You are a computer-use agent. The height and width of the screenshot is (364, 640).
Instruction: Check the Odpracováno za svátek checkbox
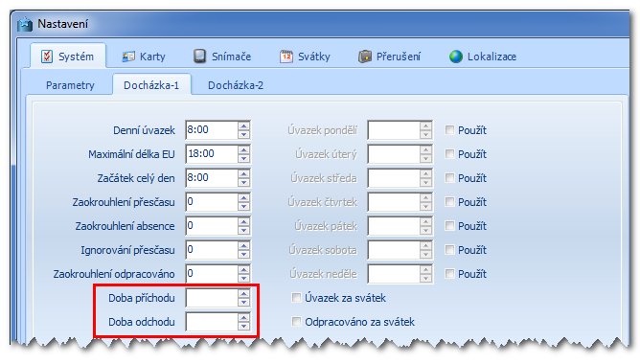296,322
